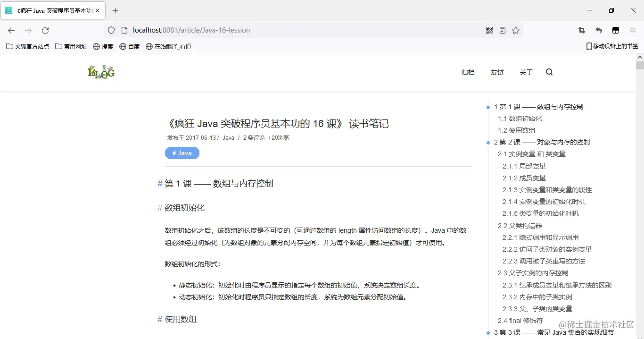Take a screenshot with the crop icon
The height and width of the screenshot is (339, 644).
(581, 30)
